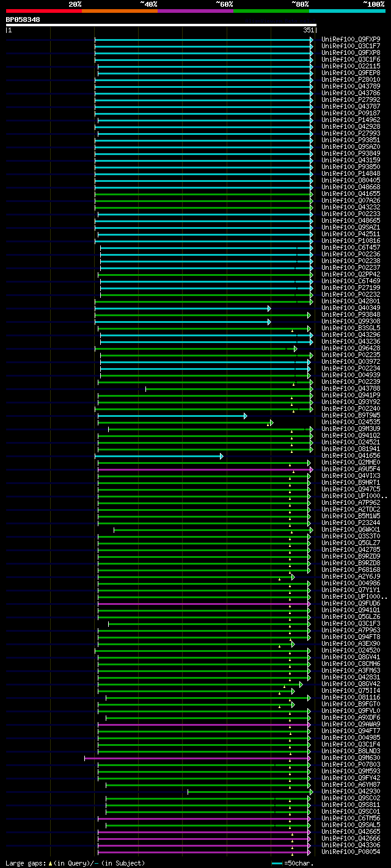Open hit UniRef100_Q9FXP9
This screenshot has width=391, height=868.
point(351,40)
